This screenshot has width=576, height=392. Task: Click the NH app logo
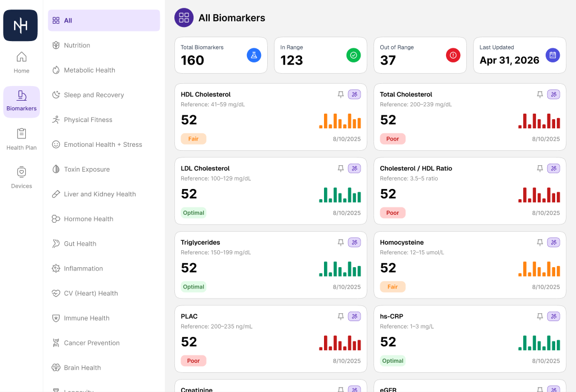coord(21,25)
